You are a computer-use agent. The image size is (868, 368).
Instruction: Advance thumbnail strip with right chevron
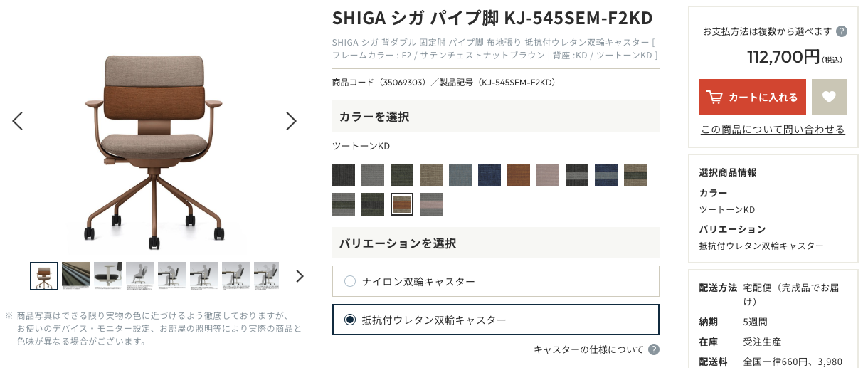coord(300,276)
